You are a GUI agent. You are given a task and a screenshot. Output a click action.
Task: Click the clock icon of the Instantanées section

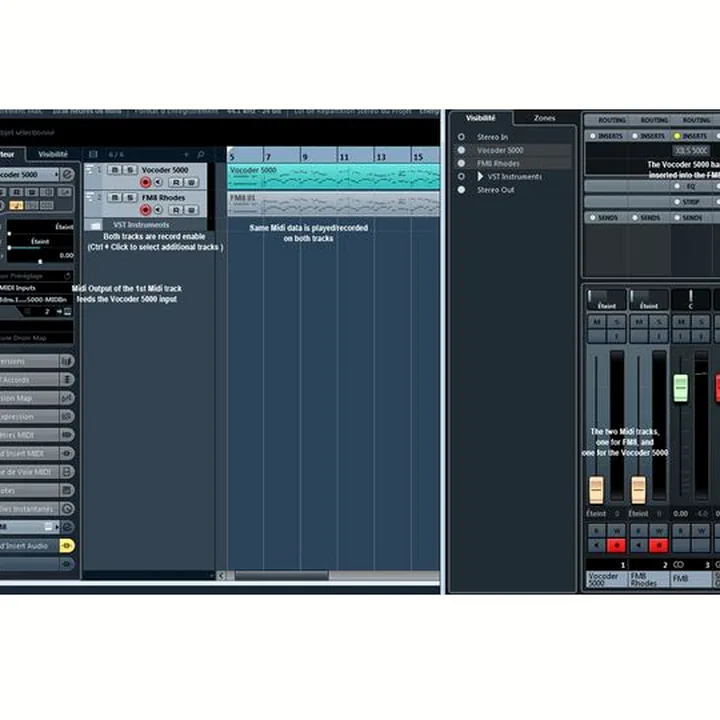point(67,509)
